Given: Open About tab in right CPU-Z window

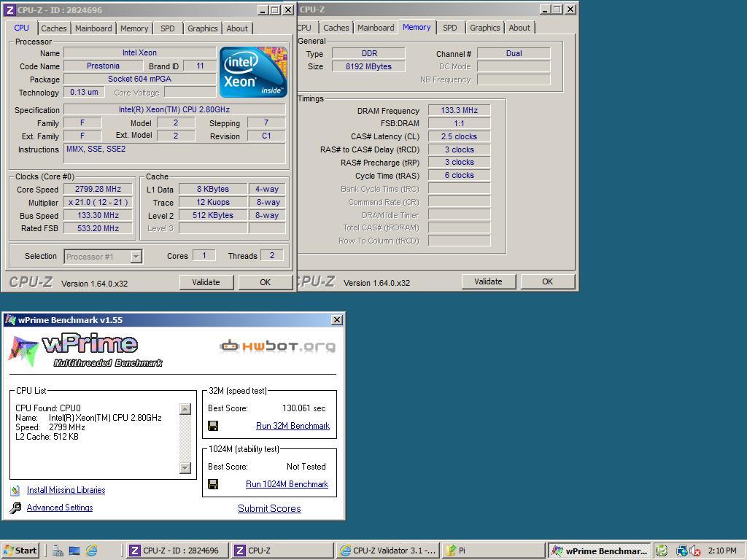Looking at the screenshot, I should point(519,28).
